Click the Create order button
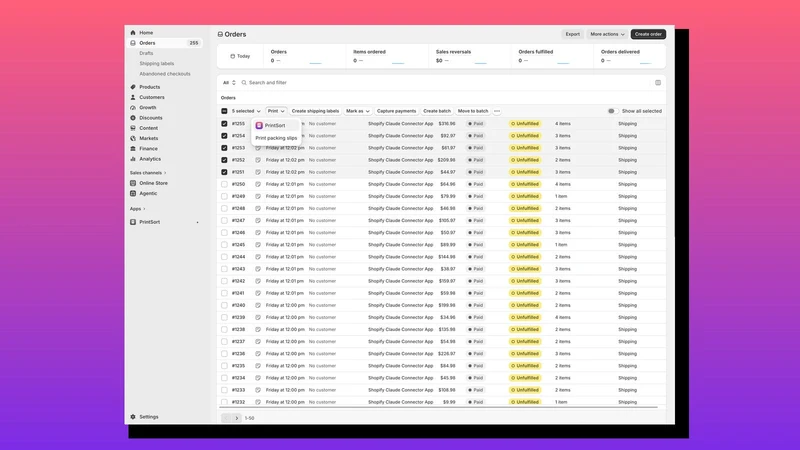The image size is (800, 450). [x=648, y=34]
